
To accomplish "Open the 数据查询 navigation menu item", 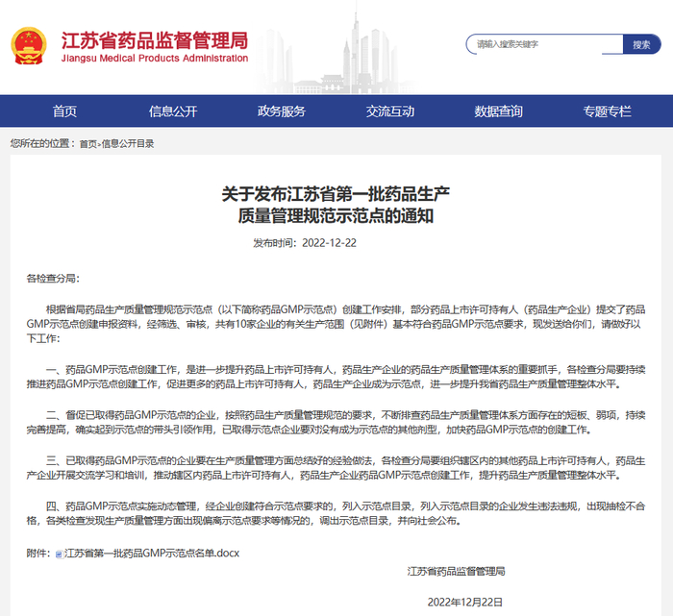I will (498, 111).
